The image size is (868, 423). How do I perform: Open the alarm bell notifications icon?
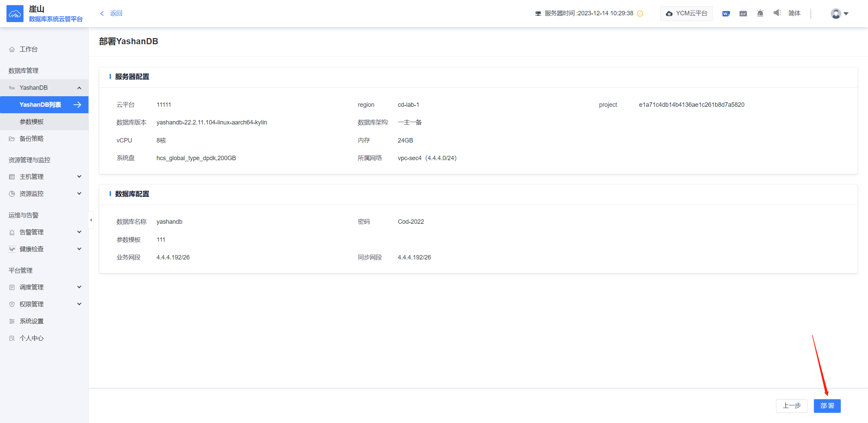tap(760, 13)
